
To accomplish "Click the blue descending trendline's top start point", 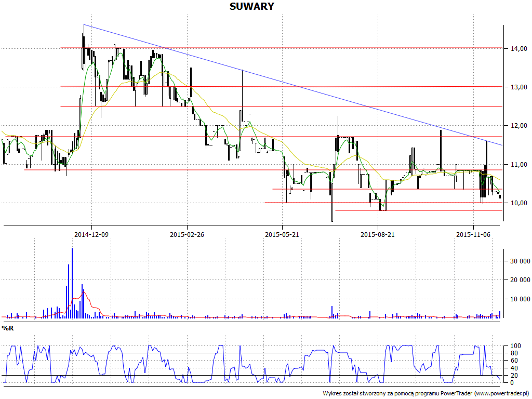I will pyautogui.click(x=84, y=25).
